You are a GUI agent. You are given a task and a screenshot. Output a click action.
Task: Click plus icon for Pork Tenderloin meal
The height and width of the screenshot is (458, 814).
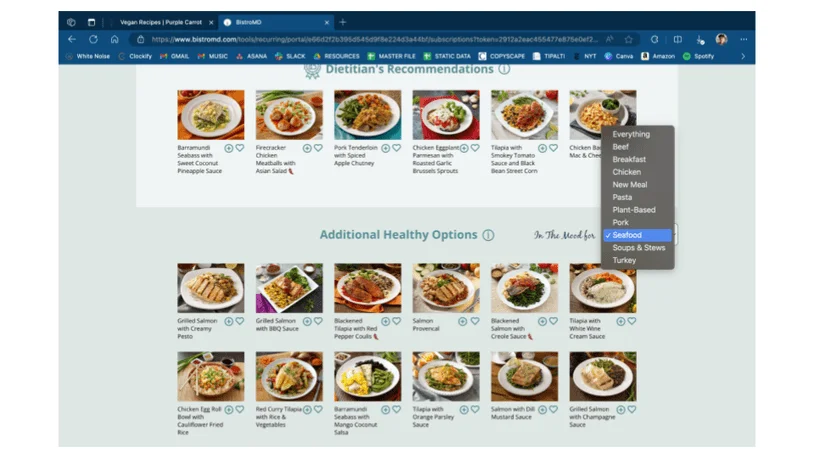coord(386,148)
